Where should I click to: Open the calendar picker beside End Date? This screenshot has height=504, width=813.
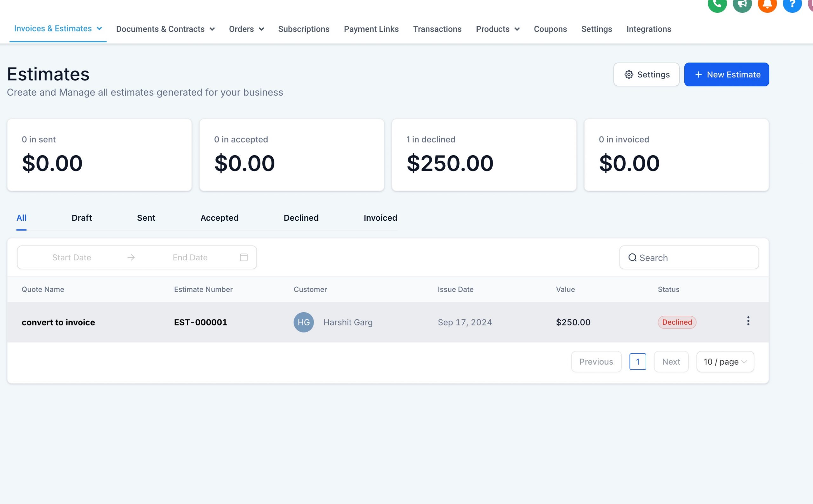(244, 257)
